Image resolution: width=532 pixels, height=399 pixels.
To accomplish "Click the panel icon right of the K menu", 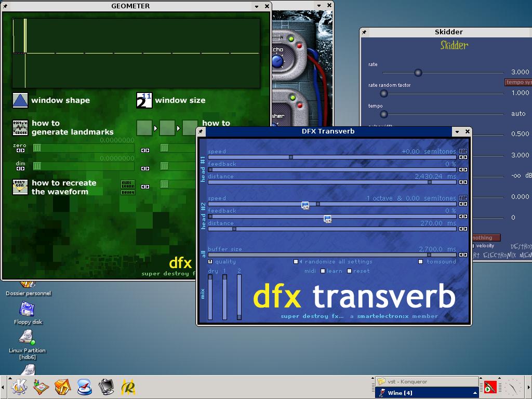I will (x=41, y=387).
